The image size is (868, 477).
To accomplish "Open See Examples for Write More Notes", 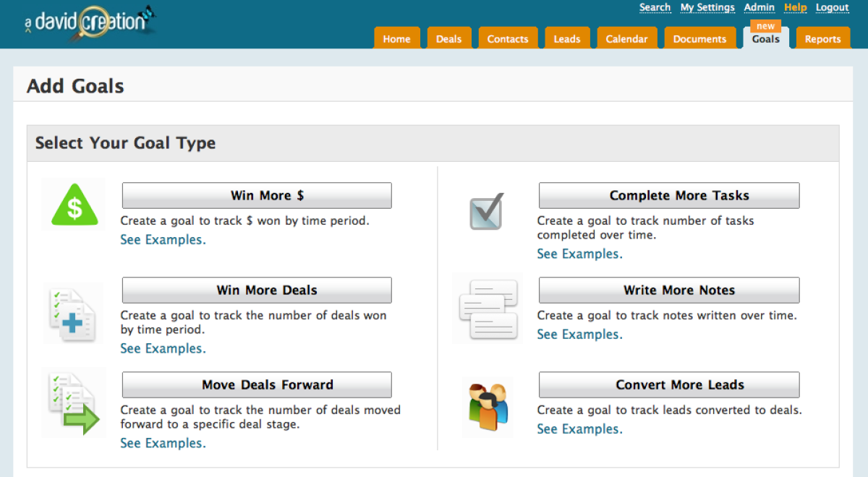I will [579, 334].
